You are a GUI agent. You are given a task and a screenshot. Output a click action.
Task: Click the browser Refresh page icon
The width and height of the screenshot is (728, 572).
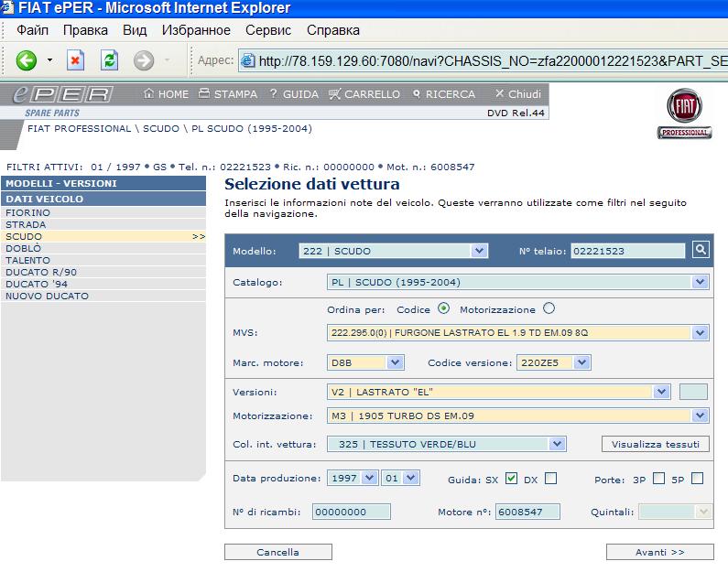coord(110,61)
